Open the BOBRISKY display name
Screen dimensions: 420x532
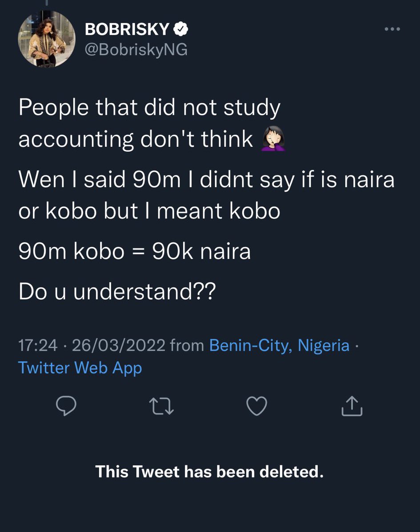tap(127, 29)
